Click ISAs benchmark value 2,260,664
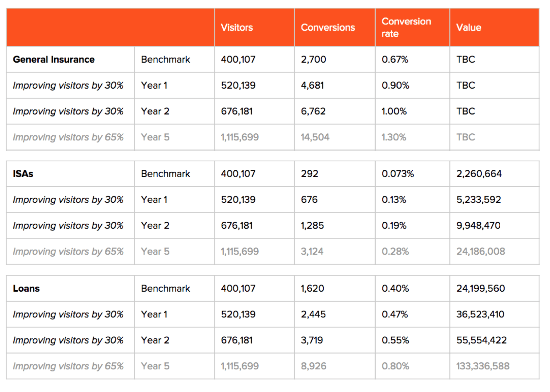 479,174
